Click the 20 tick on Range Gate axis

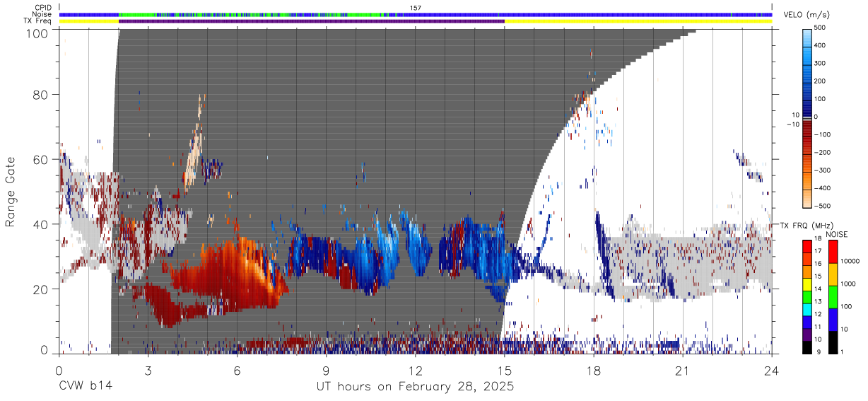[42, 289]
